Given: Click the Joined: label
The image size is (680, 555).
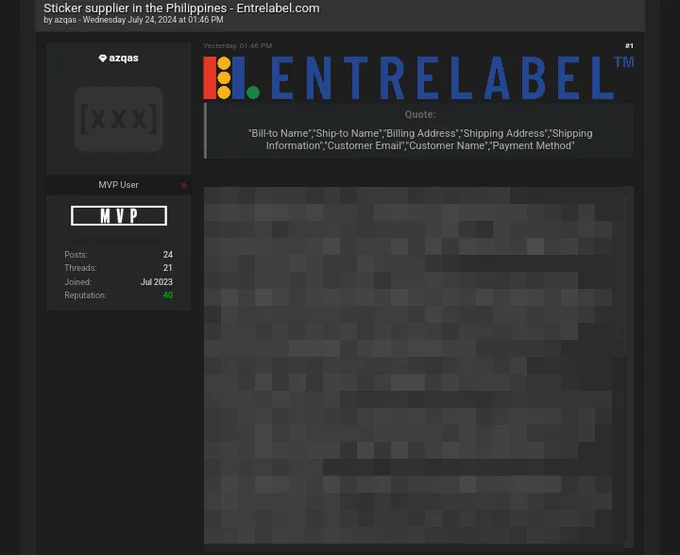Looking at the screenshot, I should point(78,282).
